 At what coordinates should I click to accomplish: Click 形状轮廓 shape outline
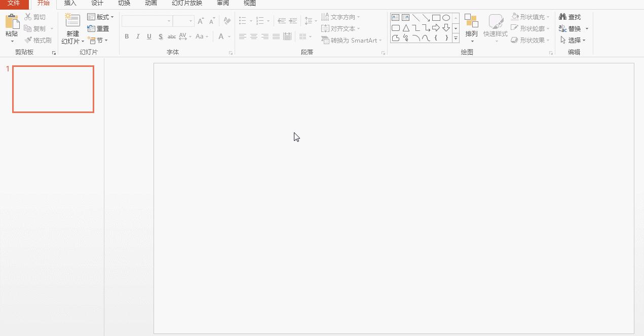tap(530, 28)
